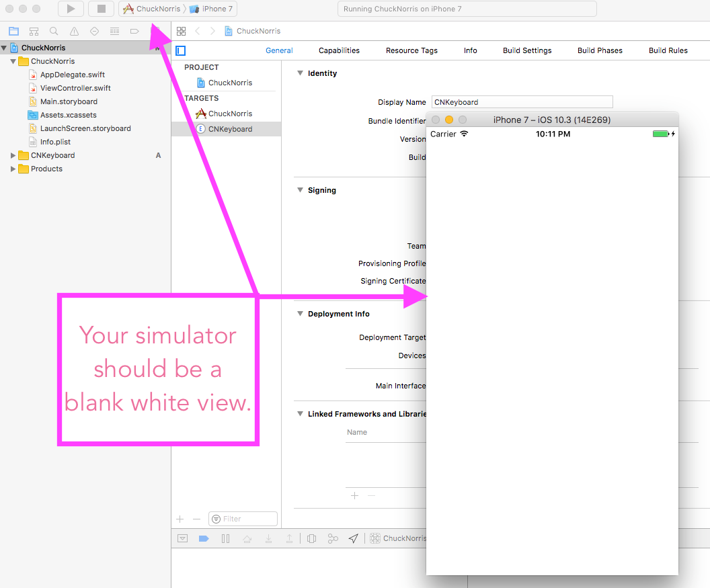
Task: Click the Step Out debug icon
Action: tap(289, 539)
